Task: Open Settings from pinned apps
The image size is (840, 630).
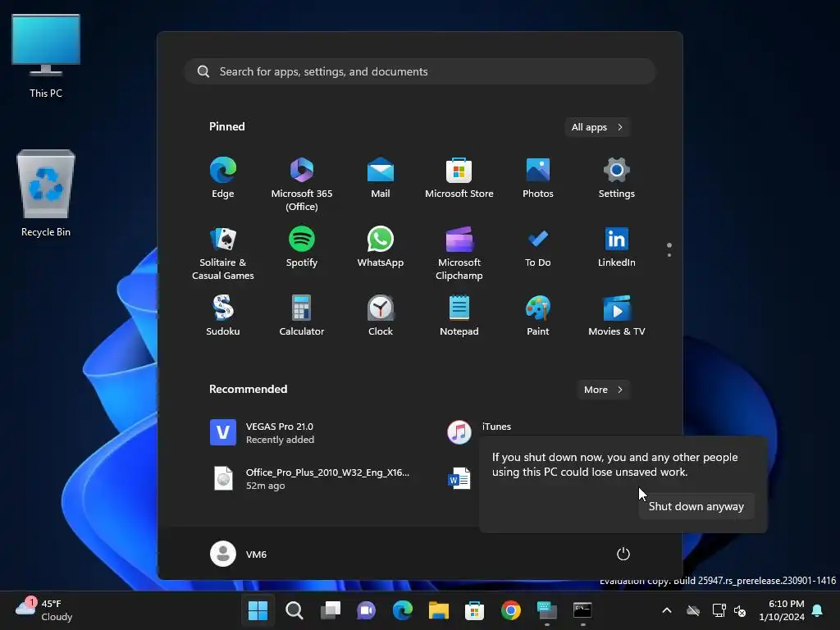Action: pos(617,178)
